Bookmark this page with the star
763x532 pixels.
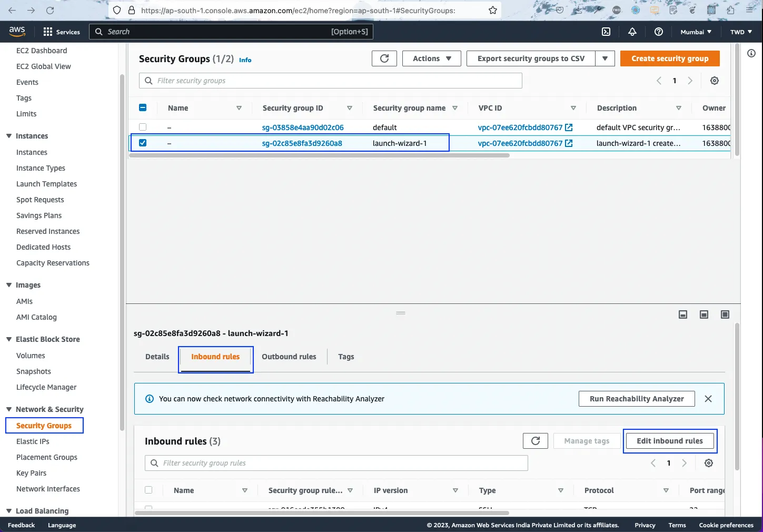[x=493, y=10]
